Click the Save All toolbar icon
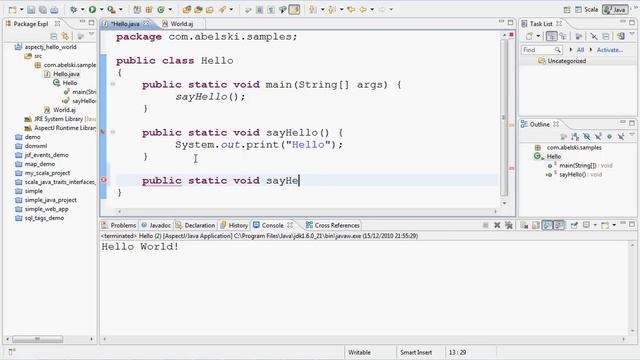The image size is (640, 360). click(x=43, y=9)
